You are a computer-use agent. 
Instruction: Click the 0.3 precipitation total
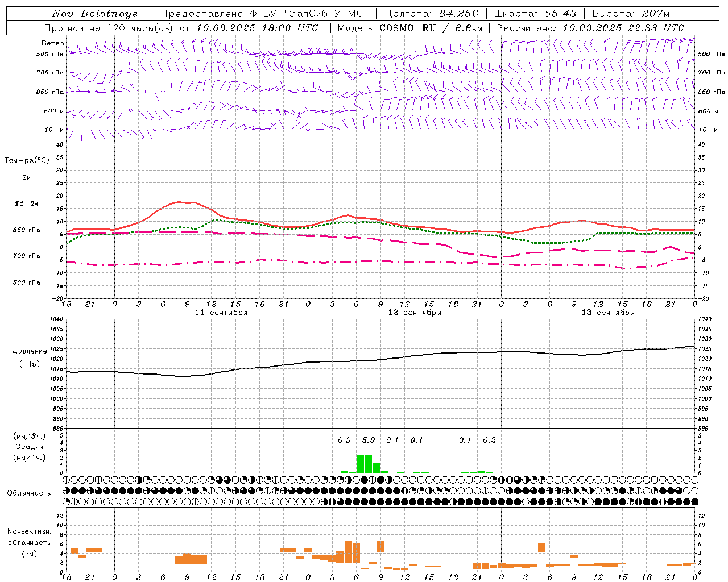(344, 440)
